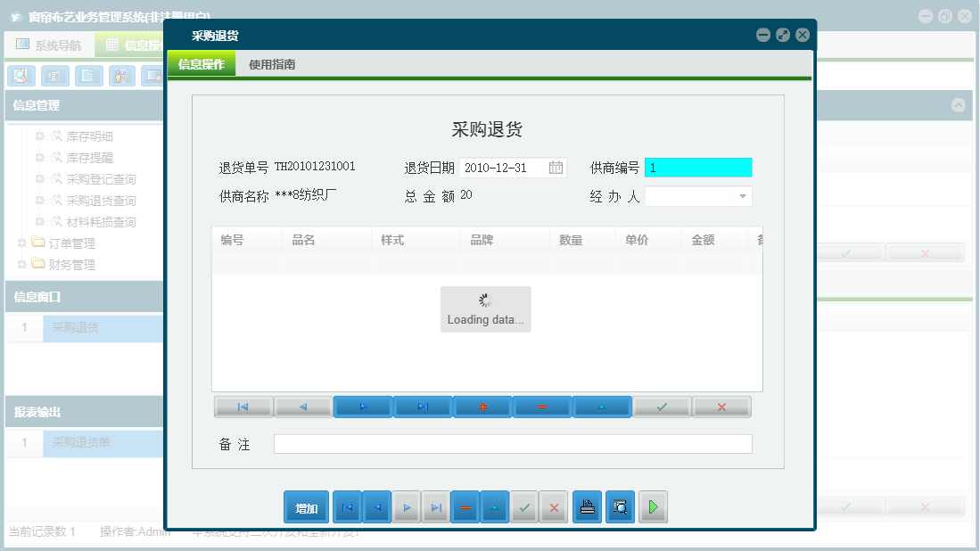Open the print icon in the bottom toolbar
This screenshot has width=980, height=551.
pos(587,506)
